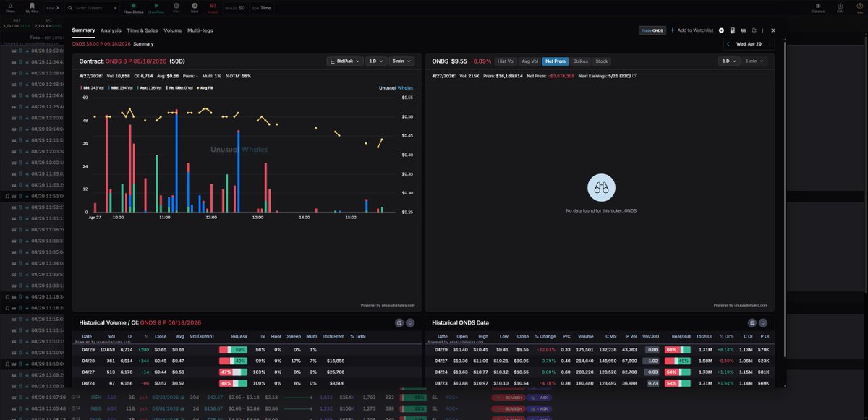Click the % Change column header in ONDS Data
The height and width of the screenshot is (420, 868).
point(545,336)
